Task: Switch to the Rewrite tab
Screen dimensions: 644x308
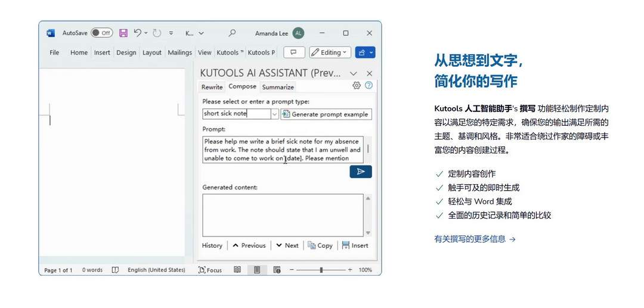Action: [212, 87]
